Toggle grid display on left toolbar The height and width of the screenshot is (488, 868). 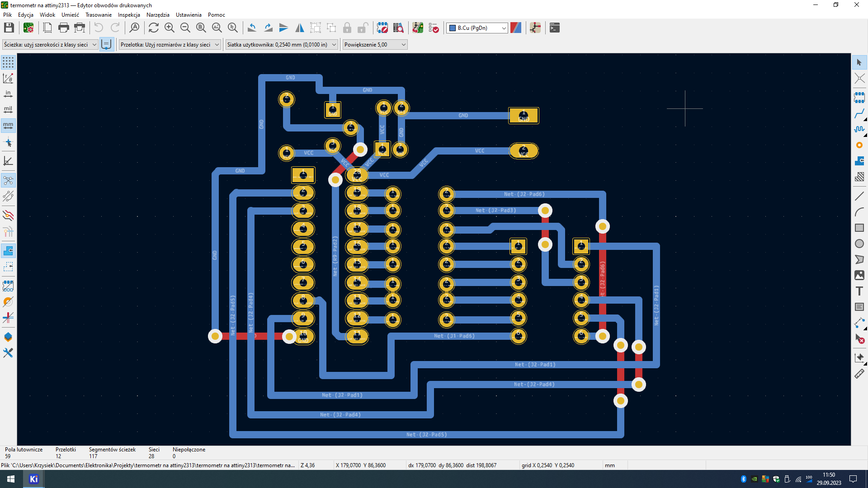pyautogui.click(x=8, y=62)
